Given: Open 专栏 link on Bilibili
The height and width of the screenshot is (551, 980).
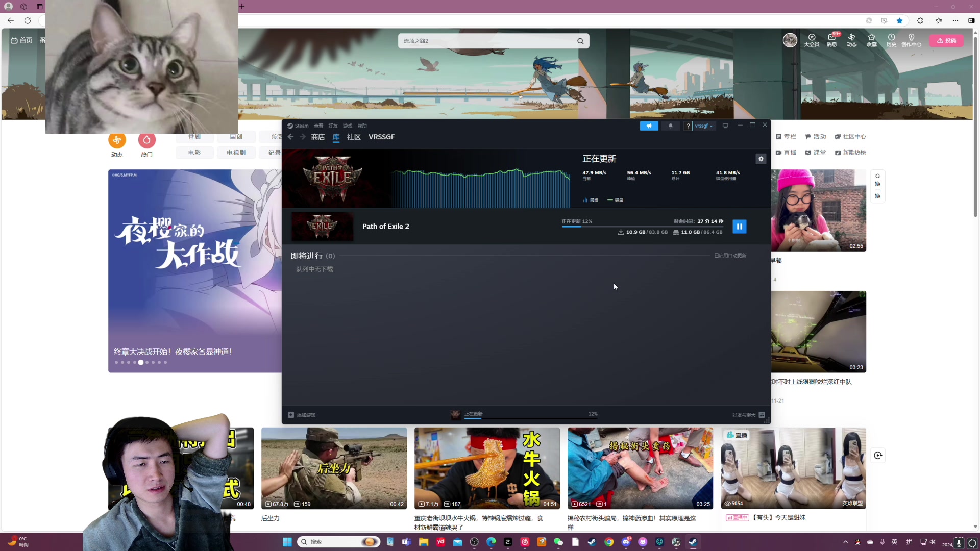Looking at the screenshot, I should pyautogui.click(x=786, y=137).
